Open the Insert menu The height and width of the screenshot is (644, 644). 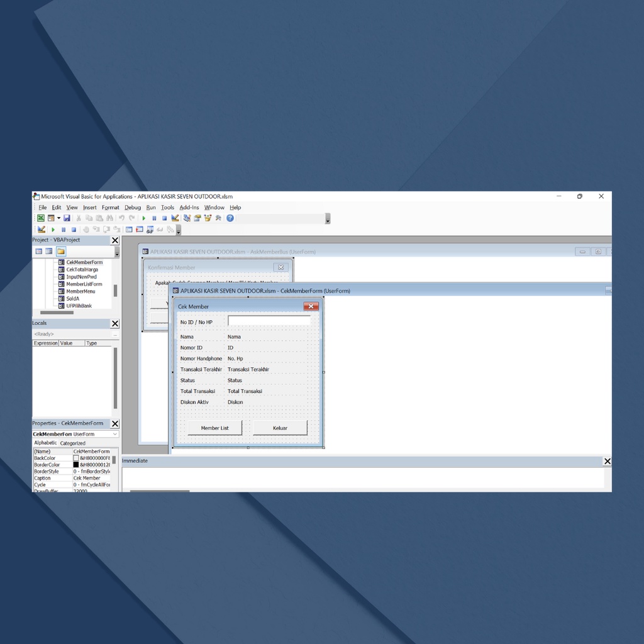click(x=89, y=208)
